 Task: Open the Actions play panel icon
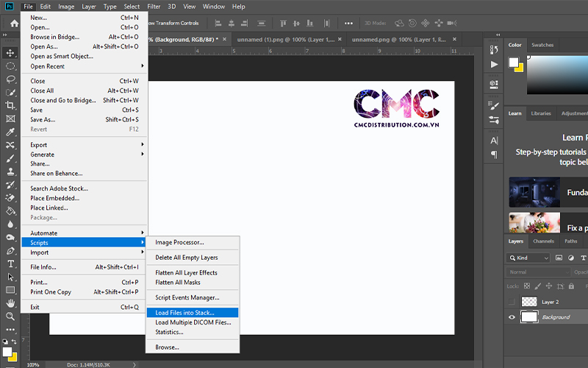(x=494, y=65)
